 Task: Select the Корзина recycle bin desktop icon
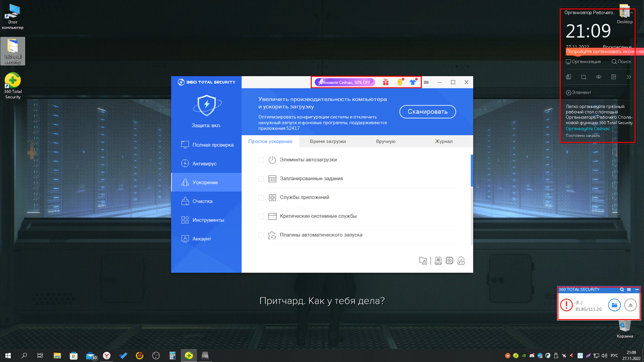coord(625,328)
